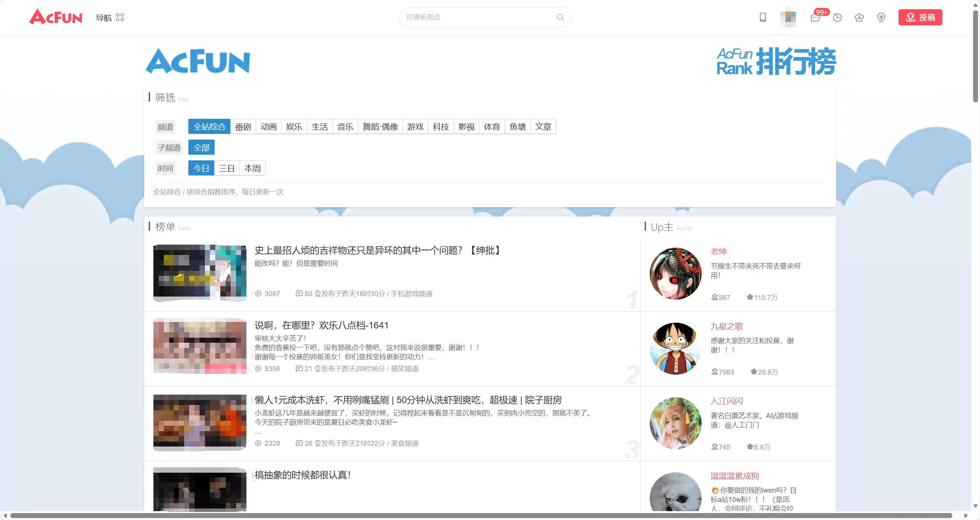The height and width of the screenshot is (520, 980).
Task: Click the AcFun red logo in header
Action: (56, 17)
